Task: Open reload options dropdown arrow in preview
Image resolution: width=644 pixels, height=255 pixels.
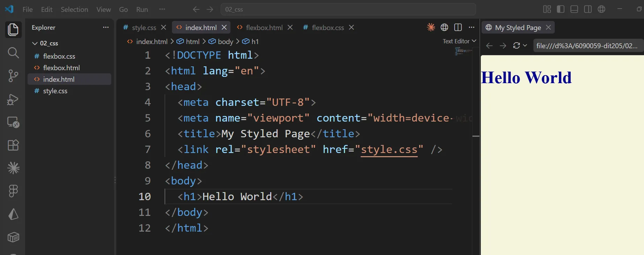Action: pos(525,46)
